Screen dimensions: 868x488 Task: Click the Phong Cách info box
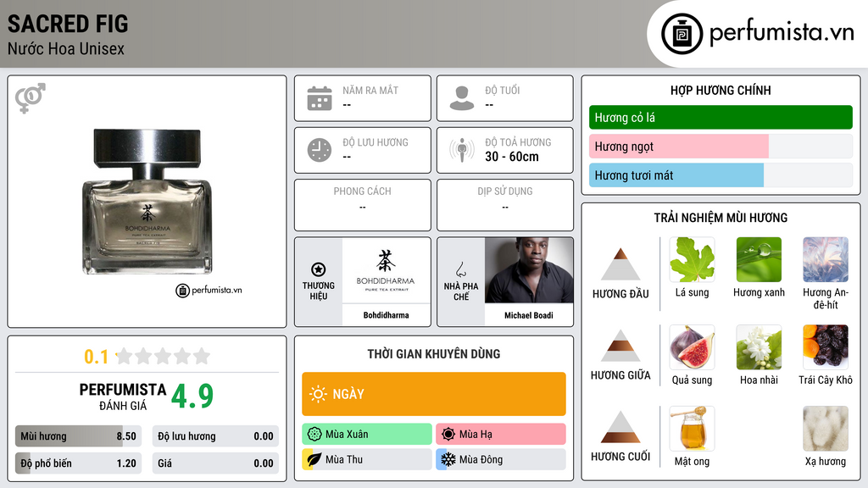click(x=363, y=205)
